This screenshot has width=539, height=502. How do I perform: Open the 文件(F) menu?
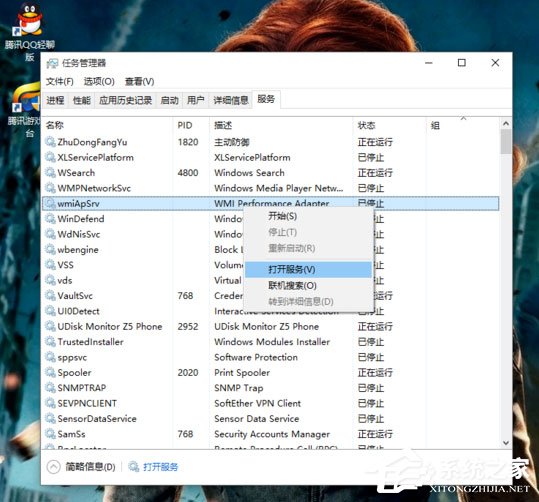click(x=60, y=81)
